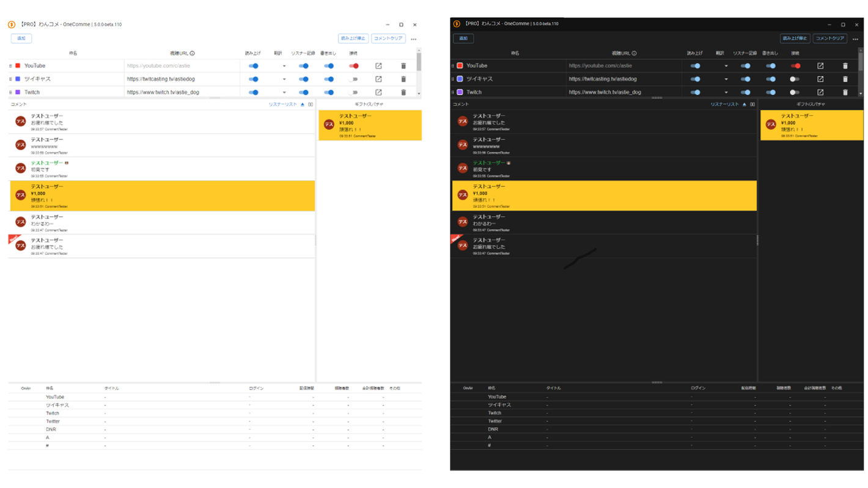
Task: Toggle ツイキャス 読み上げ switch in light window
Action: point(254,79)
